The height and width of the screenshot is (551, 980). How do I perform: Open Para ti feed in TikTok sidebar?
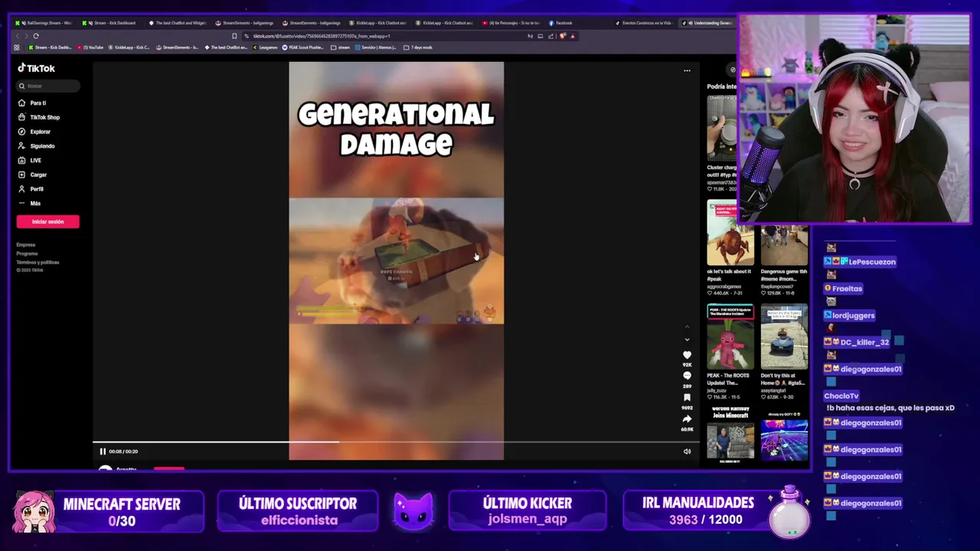(34, 103)
